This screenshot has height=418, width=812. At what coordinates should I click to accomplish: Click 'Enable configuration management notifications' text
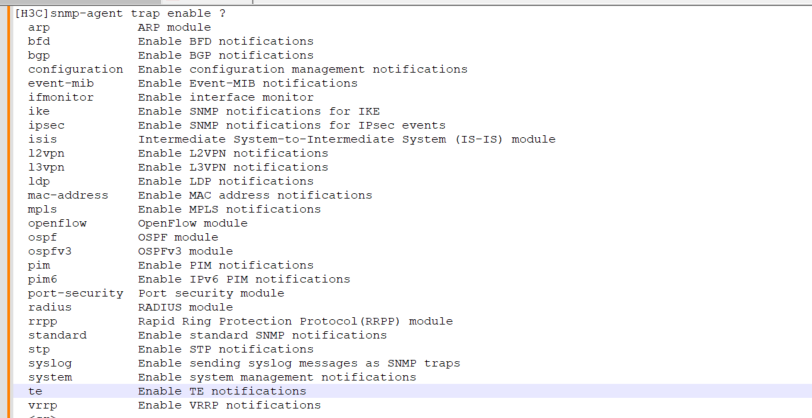[302, 69]
